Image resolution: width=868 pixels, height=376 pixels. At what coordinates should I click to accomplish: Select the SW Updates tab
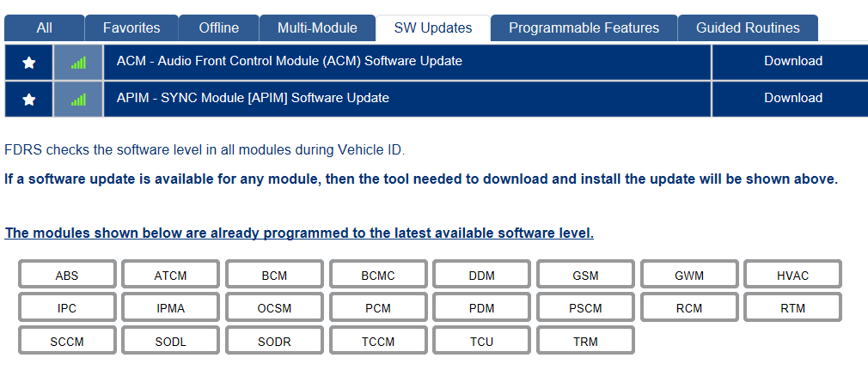[433, 28]
